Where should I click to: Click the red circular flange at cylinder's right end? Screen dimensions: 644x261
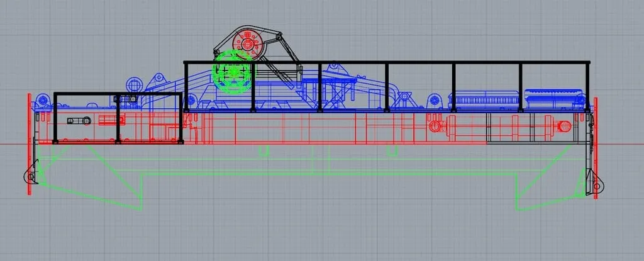click(564, 126)
